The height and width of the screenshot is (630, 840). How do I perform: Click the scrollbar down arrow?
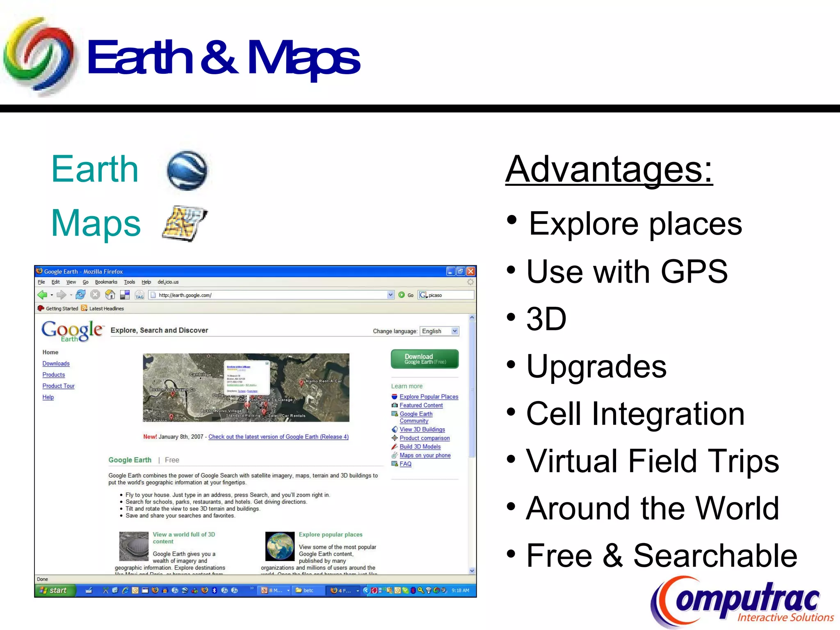coord(472,571)
